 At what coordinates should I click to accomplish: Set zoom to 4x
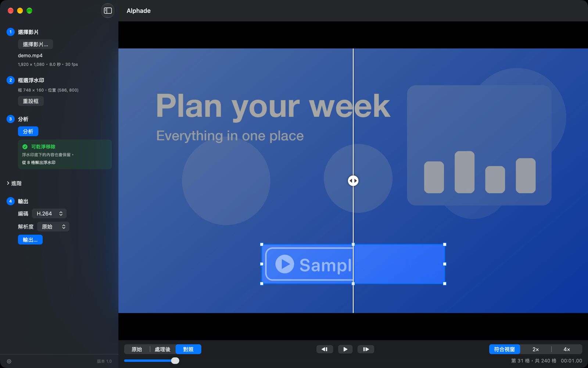(x=567, y=349)
